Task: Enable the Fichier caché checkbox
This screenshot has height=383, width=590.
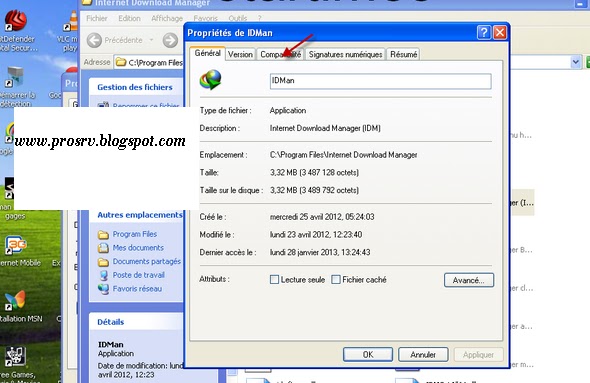Action: click(336, 280)
